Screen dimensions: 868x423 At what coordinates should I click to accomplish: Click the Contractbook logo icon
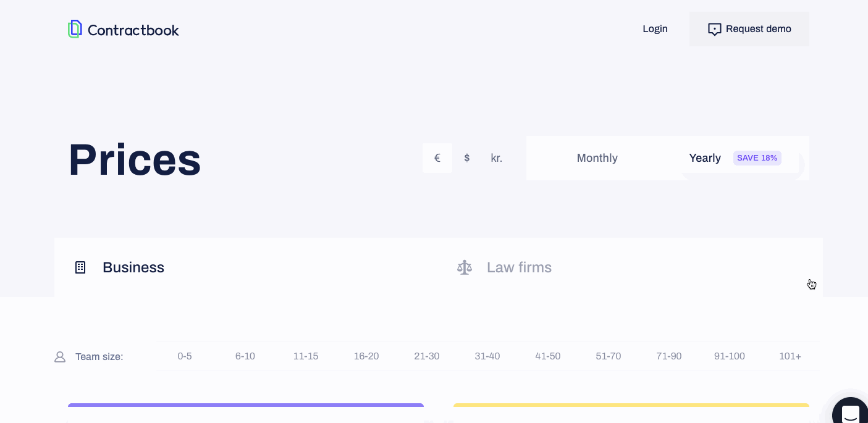coord(75,29)
